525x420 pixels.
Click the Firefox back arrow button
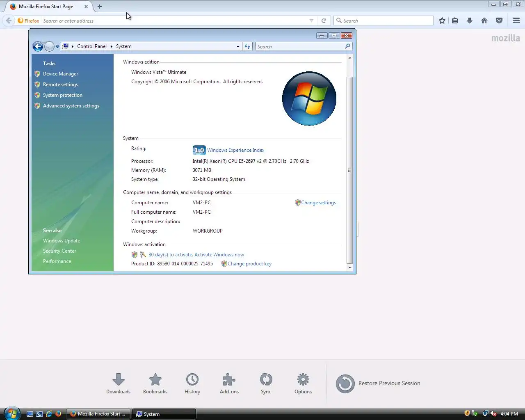(x=9, y=21)
